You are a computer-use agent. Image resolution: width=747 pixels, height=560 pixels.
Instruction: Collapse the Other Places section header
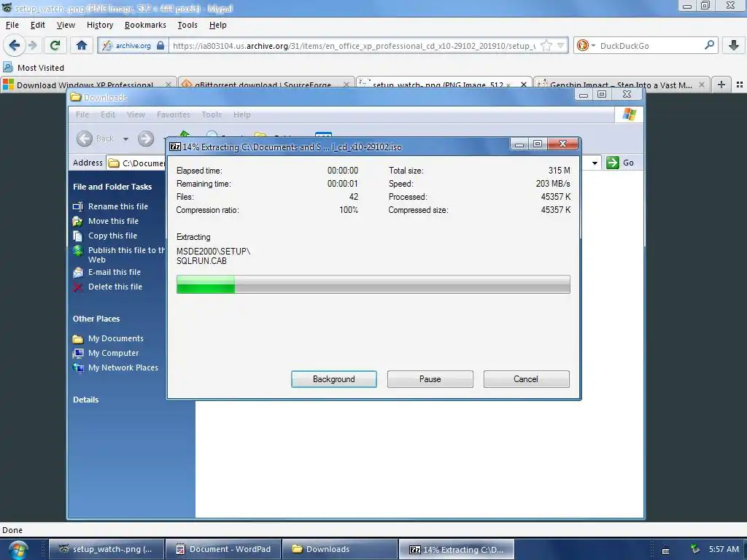tap(96, 319)
